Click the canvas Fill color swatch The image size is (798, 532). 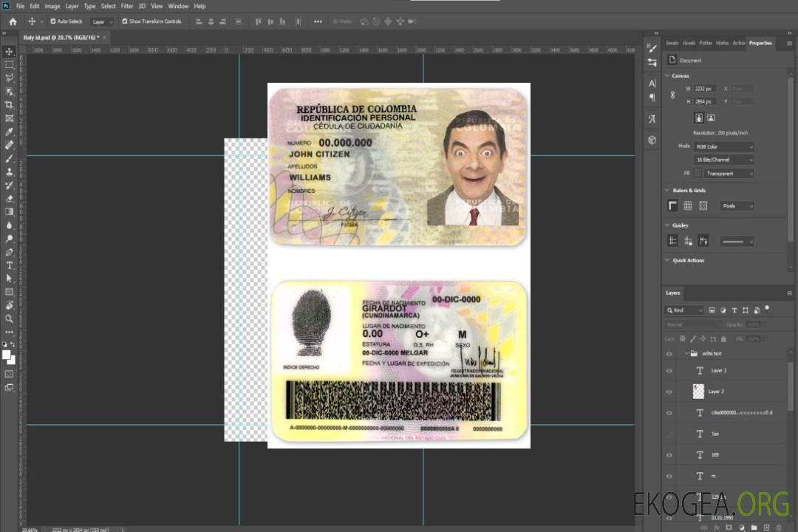(x=698, y=174)
